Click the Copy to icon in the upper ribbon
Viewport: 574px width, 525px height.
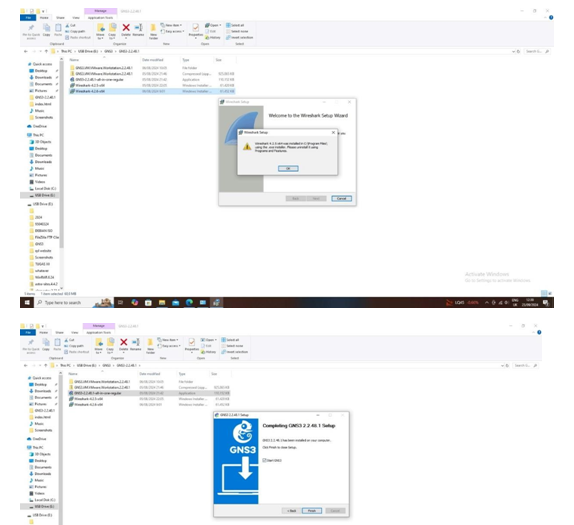(x=112, y=31)
